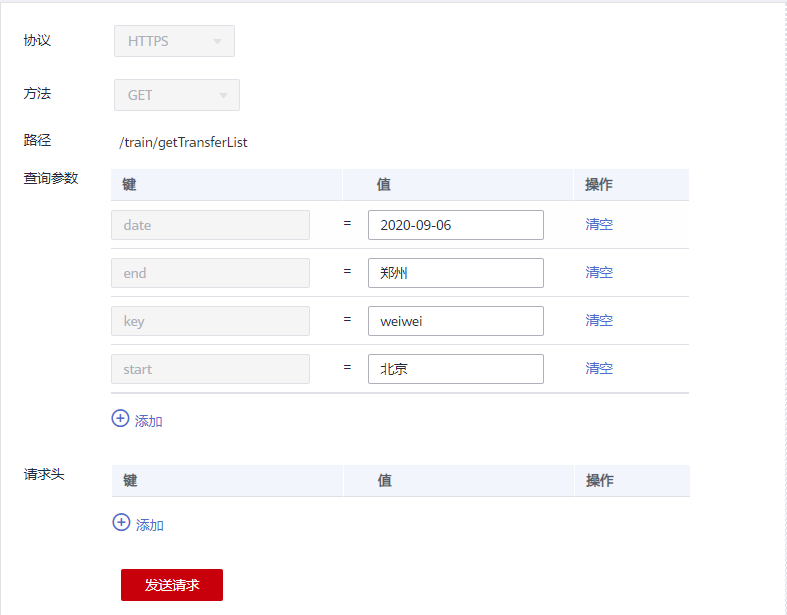Click the 请求头 label

click(44, 474)
